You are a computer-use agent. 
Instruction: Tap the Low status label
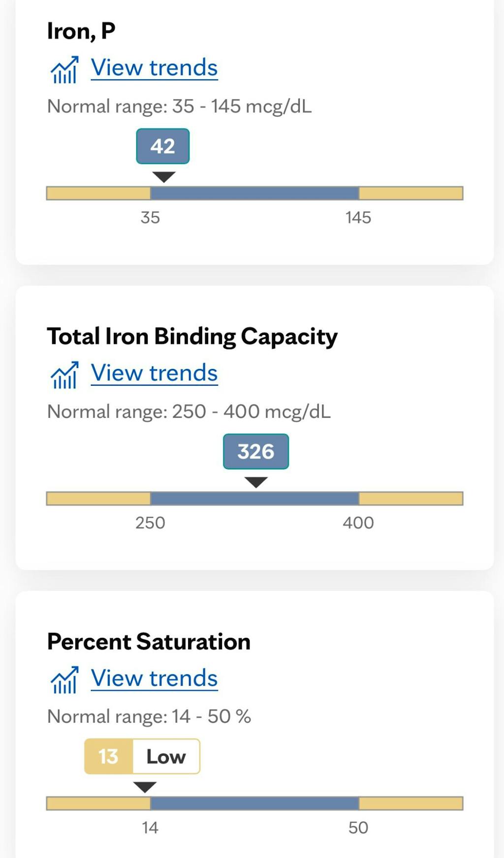[x=166, y=757]
